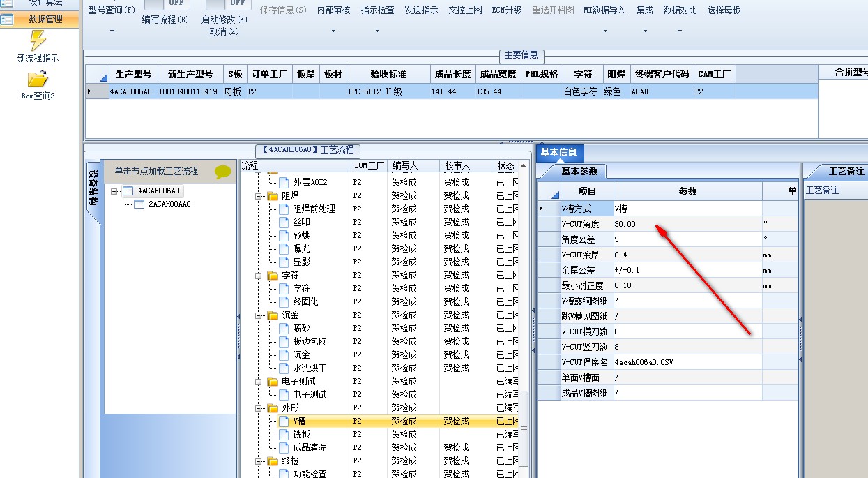Image resolution: width=868 pixels, height=478 pixels.
Task: Open the 内部审核 dropdown arrow
Action: pyautogui.click(x=333, y=31)
